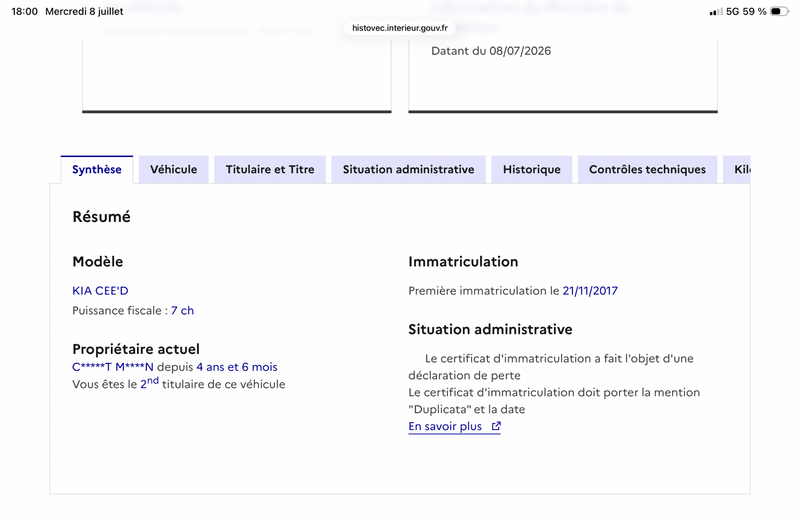Switch to the Historique tab
The height and width of the screenshot is (525, 800).
click(x=532, y=169)
